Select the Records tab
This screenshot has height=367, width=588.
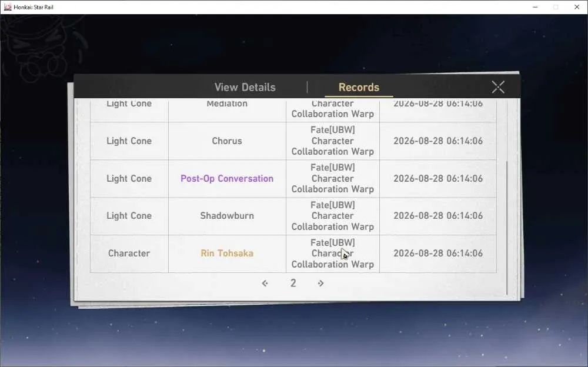[359, 87]
